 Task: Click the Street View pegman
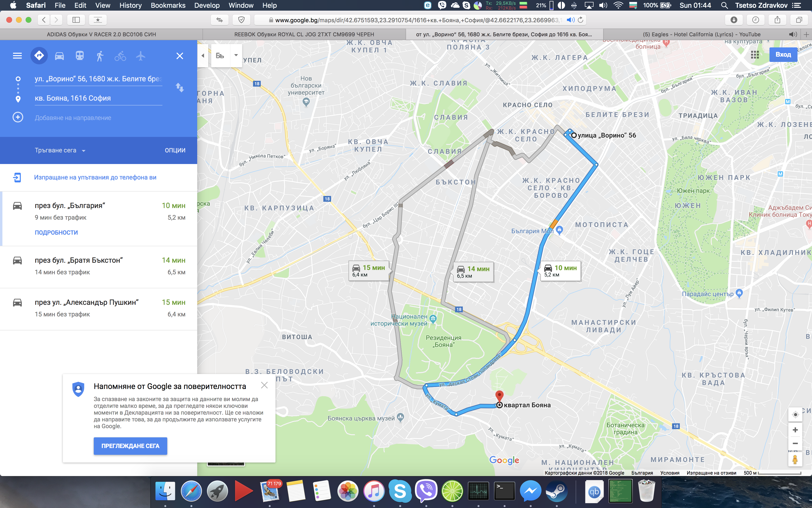click(x=795, y=459)
